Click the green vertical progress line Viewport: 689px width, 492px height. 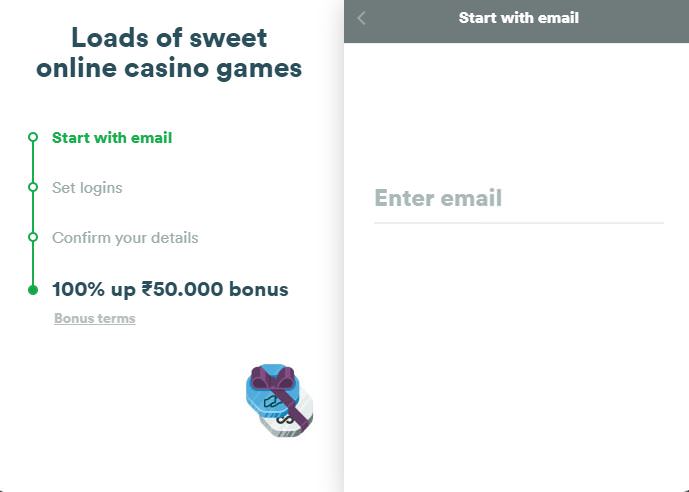(33, 213)
